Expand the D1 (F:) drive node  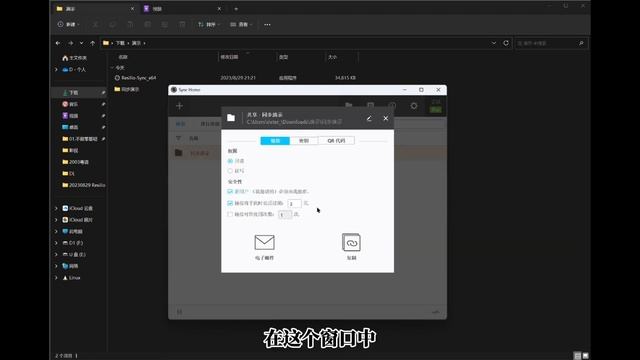pos(56,243)
